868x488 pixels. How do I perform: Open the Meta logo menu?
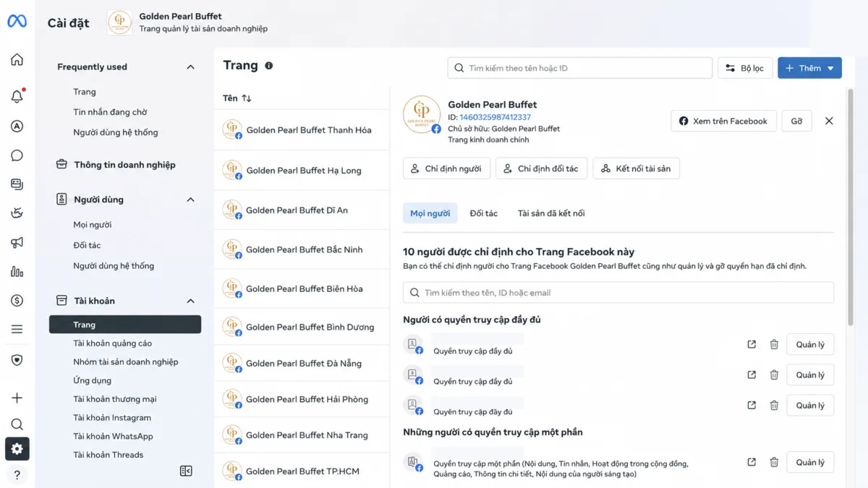[17, 22]
